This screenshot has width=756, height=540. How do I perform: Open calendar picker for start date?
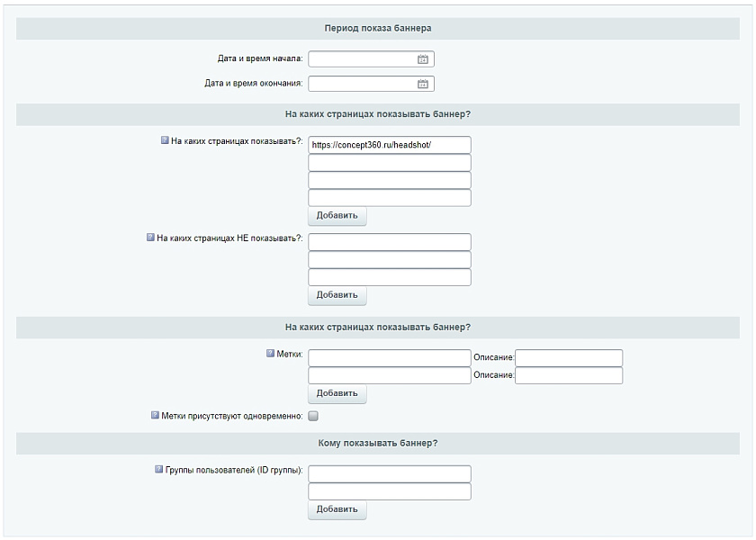(x=423, y=59)
